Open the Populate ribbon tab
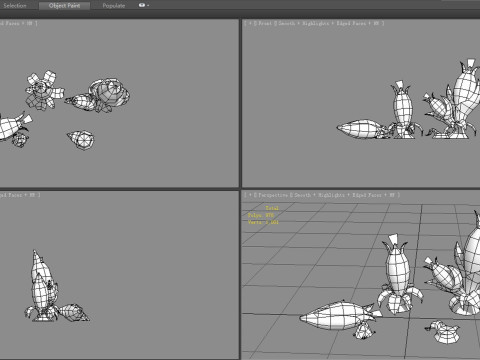This screenshot has height=360, width=480. [114, 6]
